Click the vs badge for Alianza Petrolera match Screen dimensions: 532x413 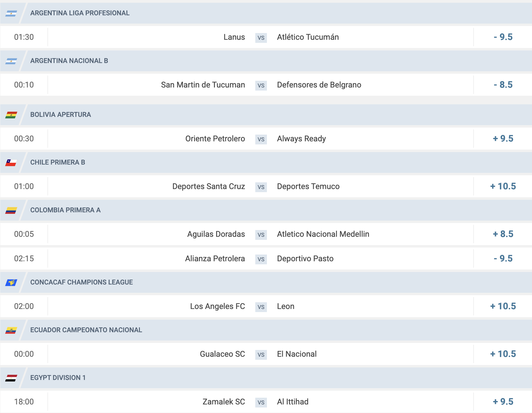coord(261,259)
